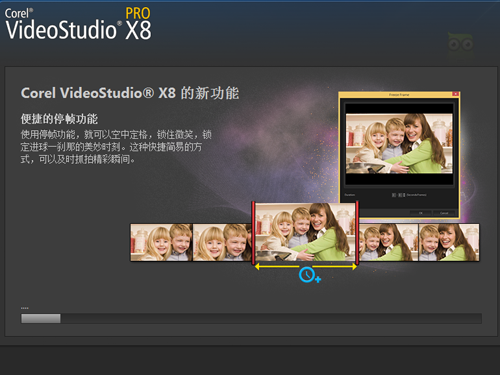Screen dimensions: 500x375
Task: Click the heading 'Corel VideoStudio® X8 的新功能'
Action: click(x=130, y=93)
